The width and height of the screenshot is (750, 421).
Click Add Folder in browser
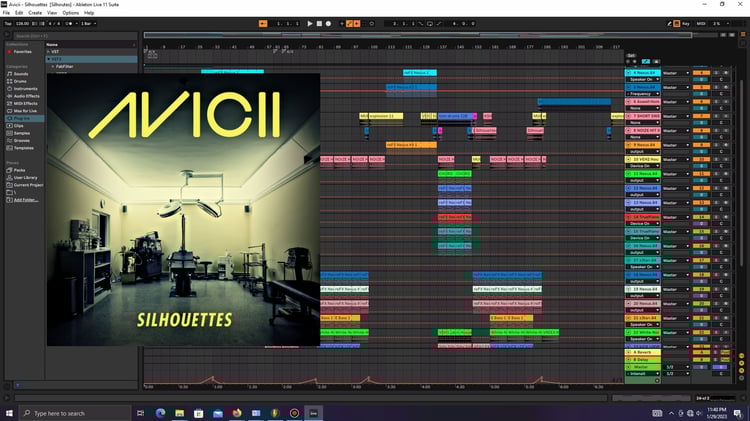pos(25,200)
